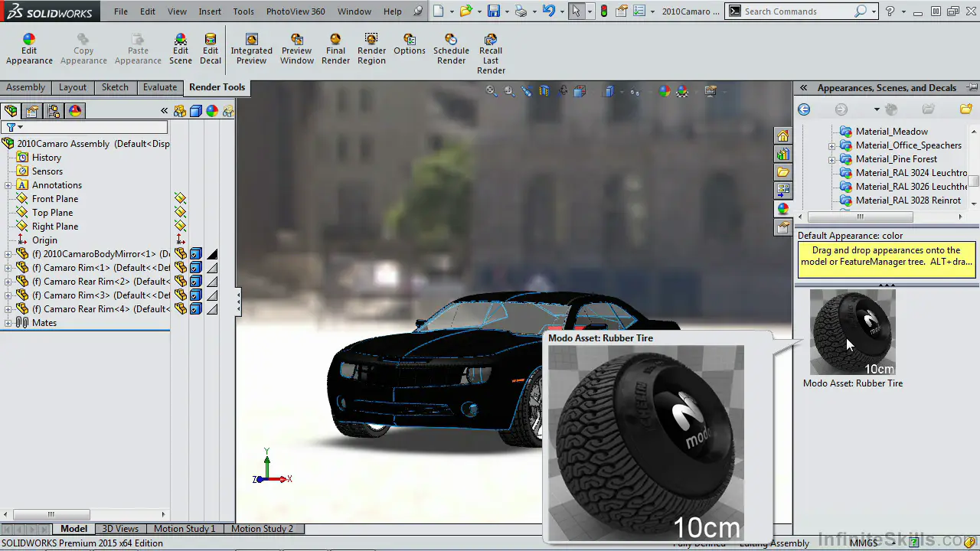Toggle transparency for 2010CamaroBodyMirror<1>
The height and width of the screenshot is (551, 980).
pos(212,254)
